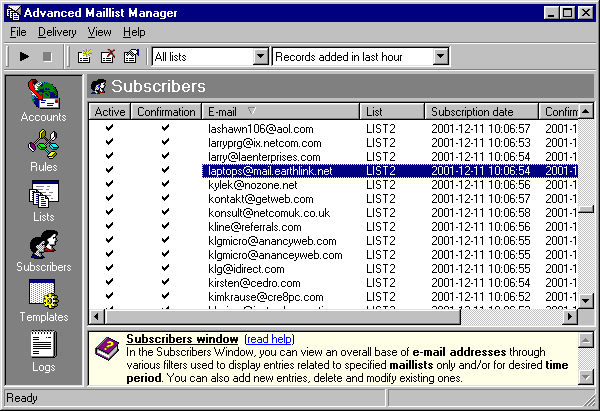
Task: Open the View menu
Action: tap(100, 33)
